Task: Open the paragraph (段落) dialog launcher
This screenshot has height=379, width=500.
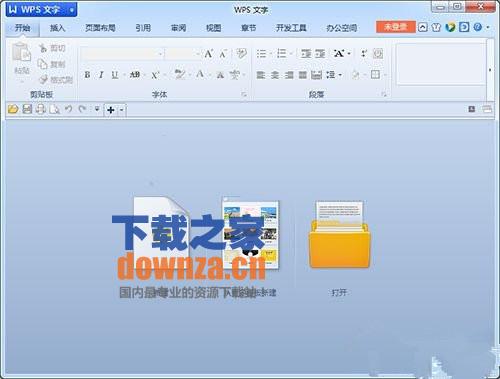Action: coord(384,95)
